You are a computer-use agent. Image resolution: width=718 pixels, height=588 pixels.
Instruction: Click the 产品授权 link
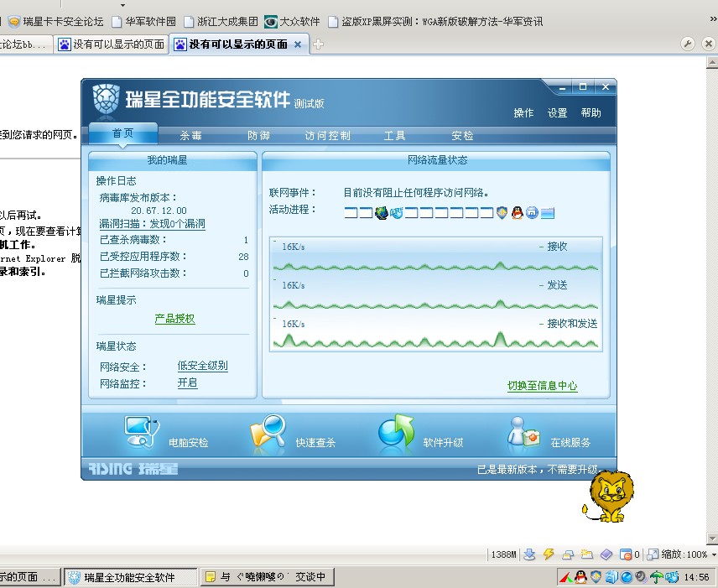pyautogui.click(x=175, y=319)
